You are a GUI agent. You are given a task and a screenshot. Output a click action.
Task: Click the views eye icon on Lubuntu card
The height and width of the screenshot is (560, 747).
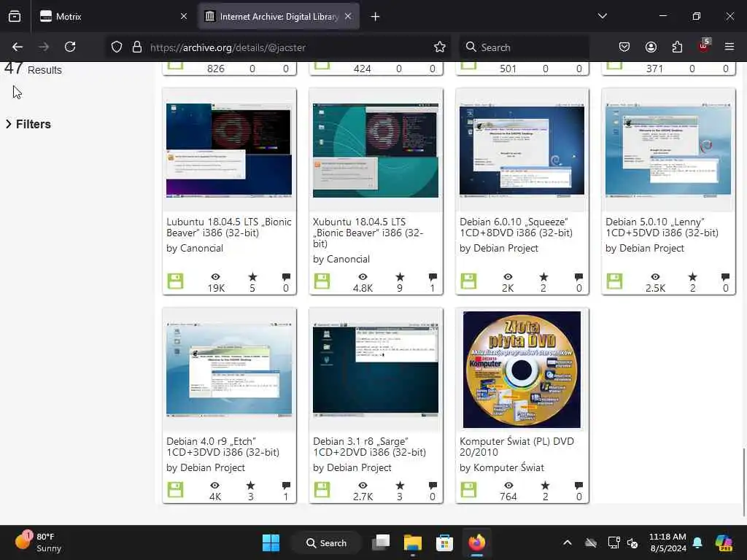[x=216, y=276]
